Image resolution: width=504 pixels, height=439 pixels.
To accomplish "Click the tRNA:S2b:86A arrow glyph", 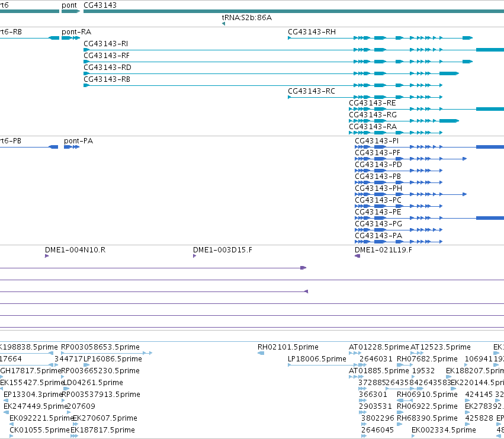I will [223, 24].
